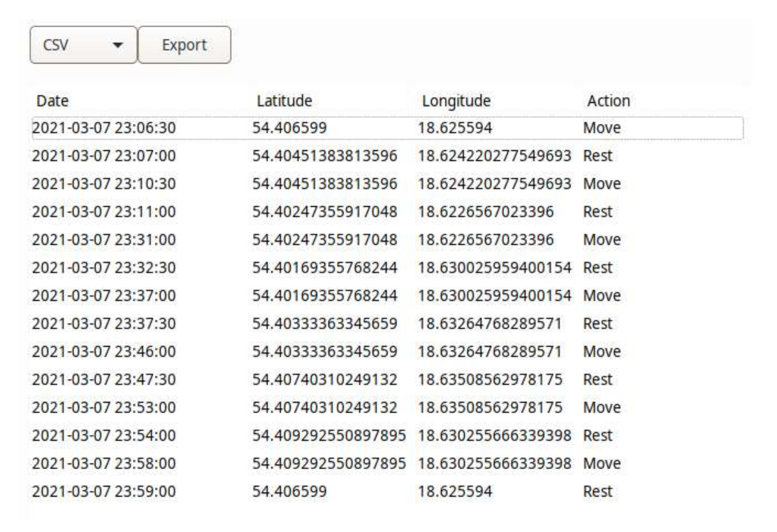Select the row dated 2021-03-07 23:10:30
The image size is (777, 532).
[104, 184]
